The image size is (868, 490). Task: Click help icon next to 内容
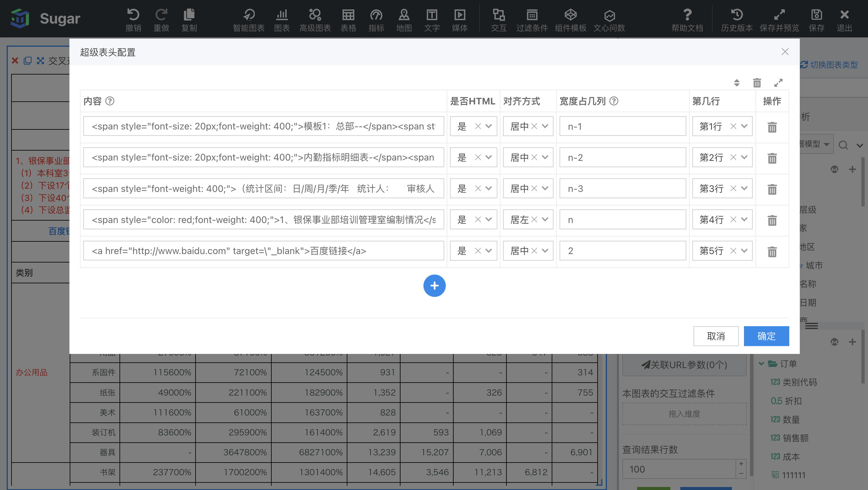click(x=110, y=101)
